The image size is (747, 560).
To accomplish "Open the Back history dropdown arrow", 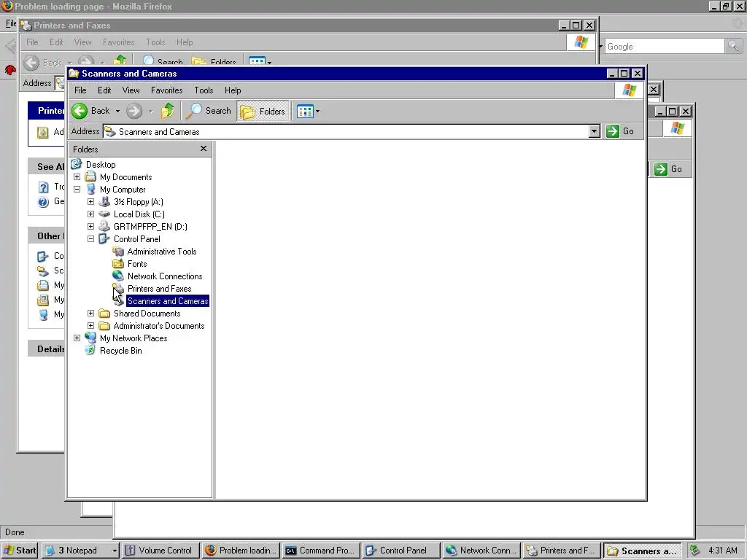I will tap(117, 111).
